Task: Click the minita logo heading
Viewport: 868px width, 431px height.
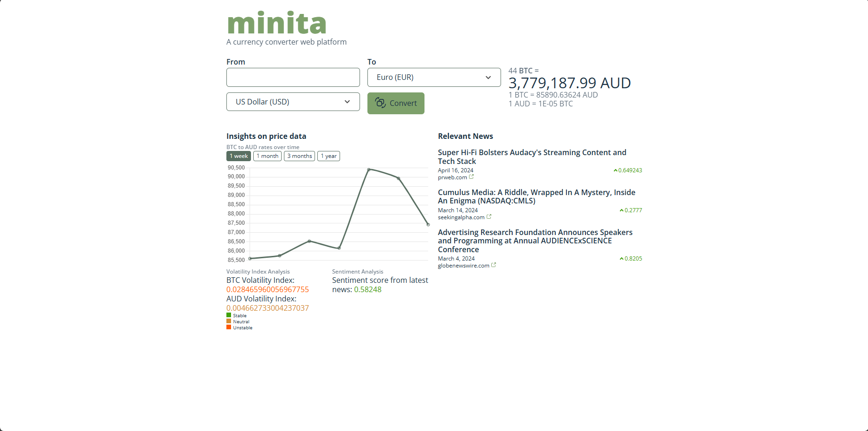Action: point(277,23)
